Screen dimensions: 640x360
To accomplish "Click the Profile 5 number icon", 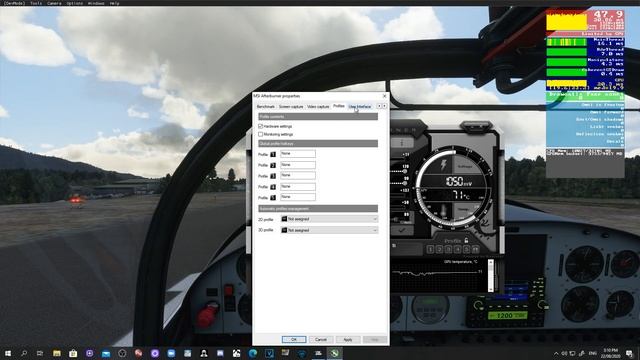I will pos(273,198).
